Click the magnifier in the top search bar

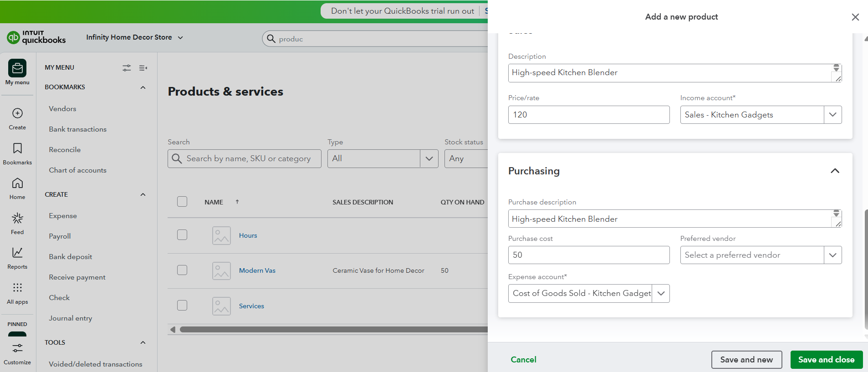tap(271, 39)
